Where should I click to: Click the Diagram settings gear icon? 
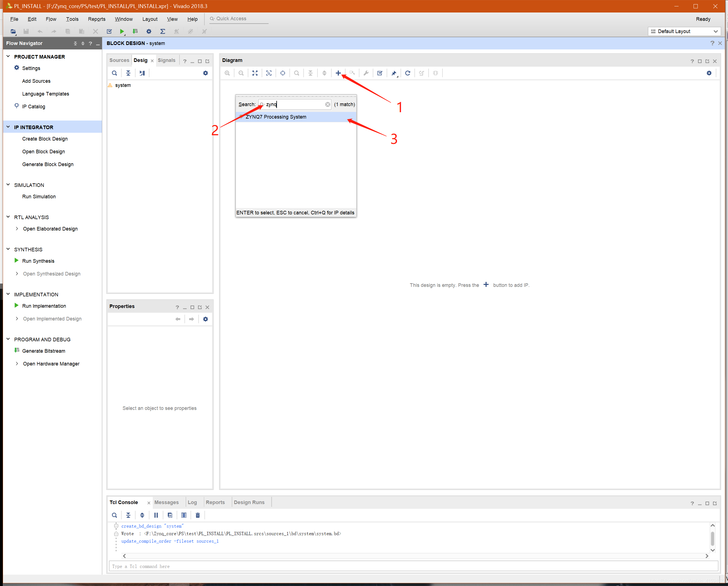pos(709,73)
